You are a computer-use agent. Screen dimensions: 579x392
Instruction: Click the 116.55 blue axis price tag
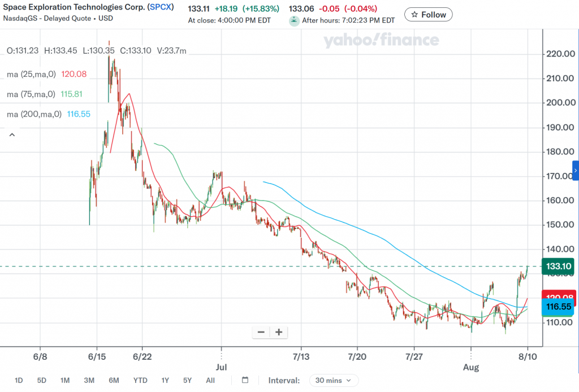(558, 307)
